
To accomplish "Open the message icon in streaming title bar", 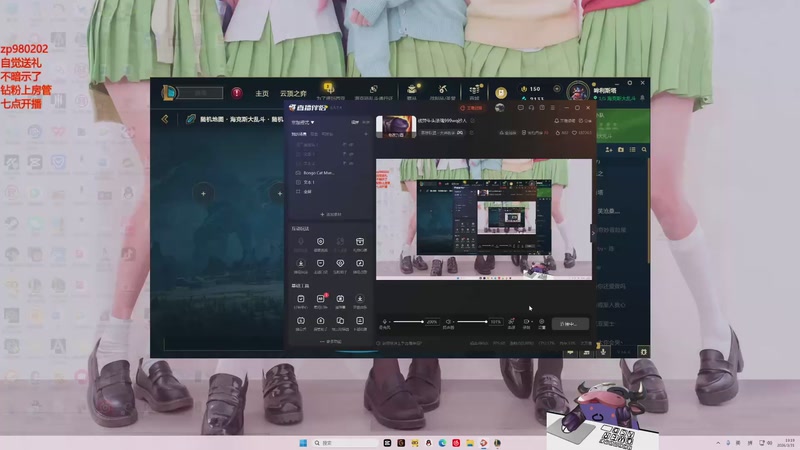I will click(x=520, y=108).
